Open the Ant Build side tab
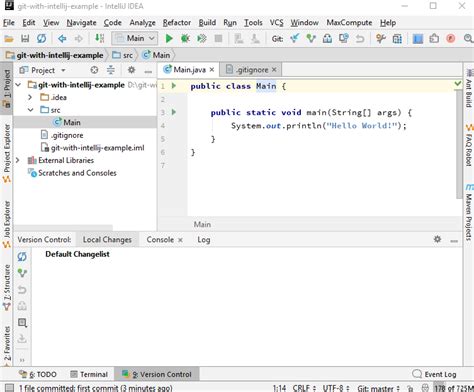 (469, 88)
